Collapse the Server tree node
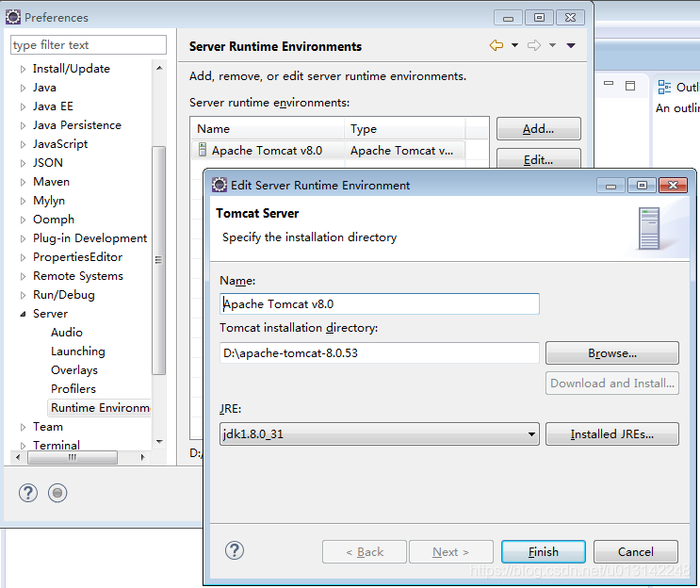This screenshot has width=700, height=588. pos(24,315)
